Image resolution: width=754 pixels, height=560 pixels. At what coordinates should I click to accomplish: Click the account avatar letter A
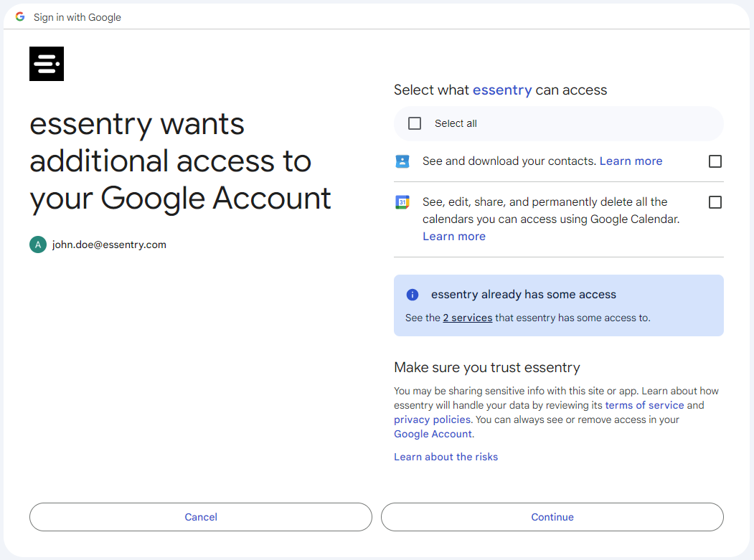point(38,245)
